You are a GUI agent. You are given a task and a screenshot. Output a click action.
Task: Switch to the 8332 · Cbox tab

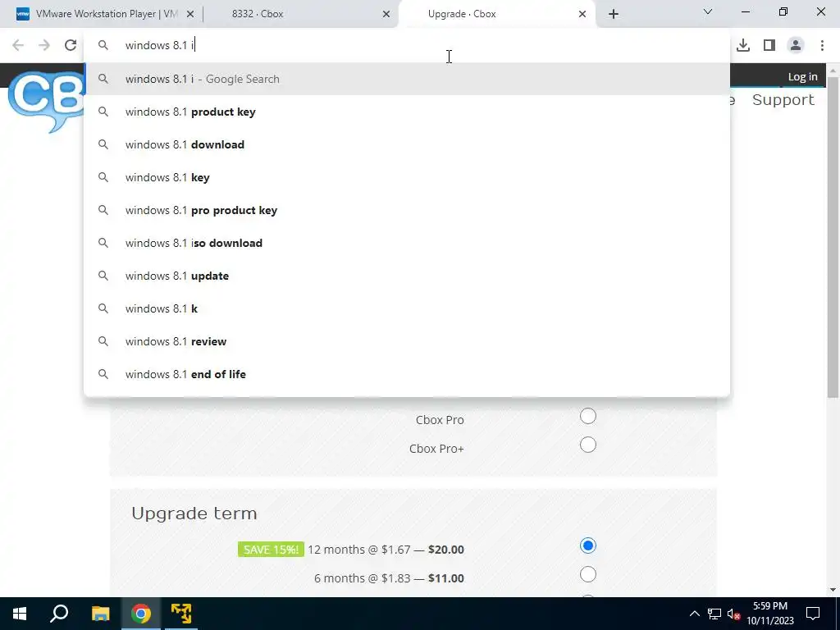[302, 14]
